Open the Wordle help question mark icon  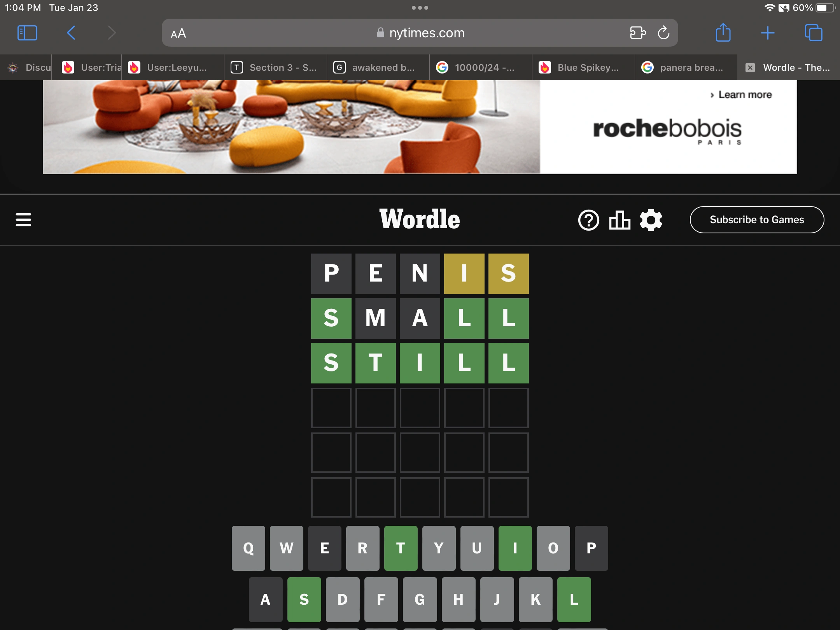588,220
